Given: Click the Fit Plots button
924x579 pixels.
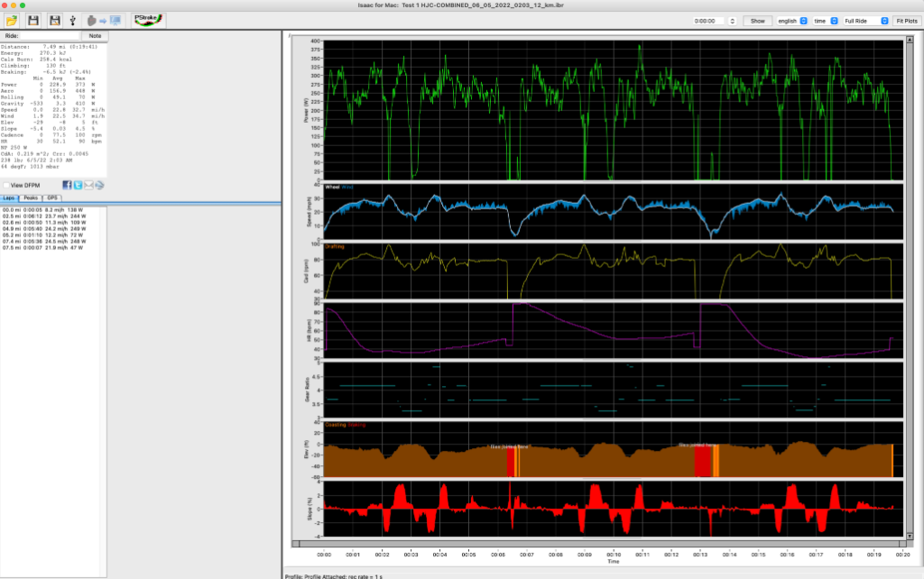Looking at the screenshot, I should pos(907,21).
